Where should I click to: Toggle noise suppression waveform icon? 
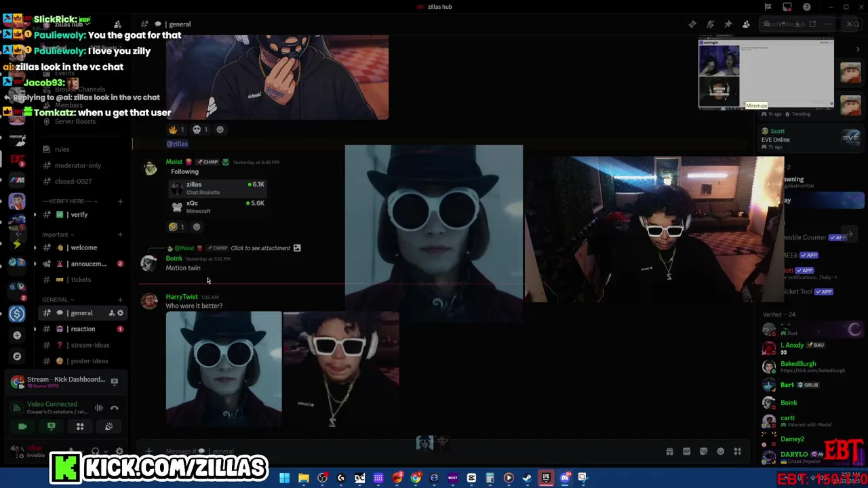point(99,408)
